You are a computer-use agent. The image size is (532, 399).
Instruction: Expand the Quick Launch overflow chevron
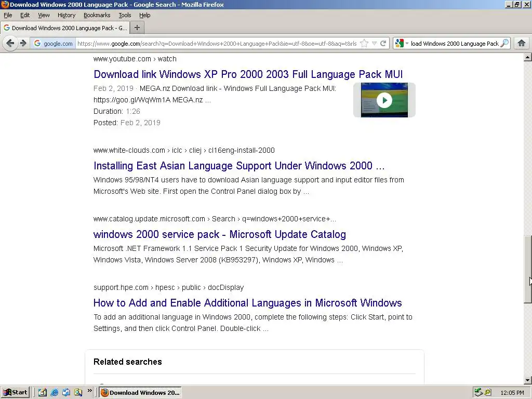click(89, 391)
